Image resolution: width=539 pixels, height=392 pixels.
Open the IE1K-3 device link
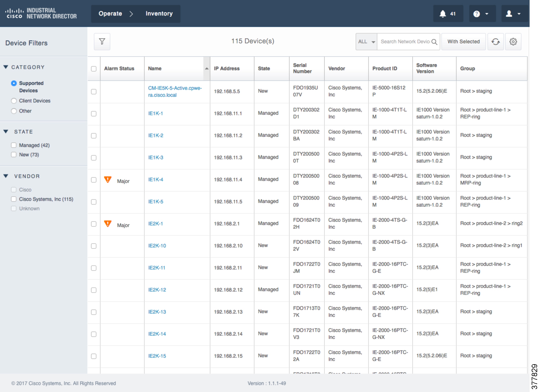click(156, 158)
